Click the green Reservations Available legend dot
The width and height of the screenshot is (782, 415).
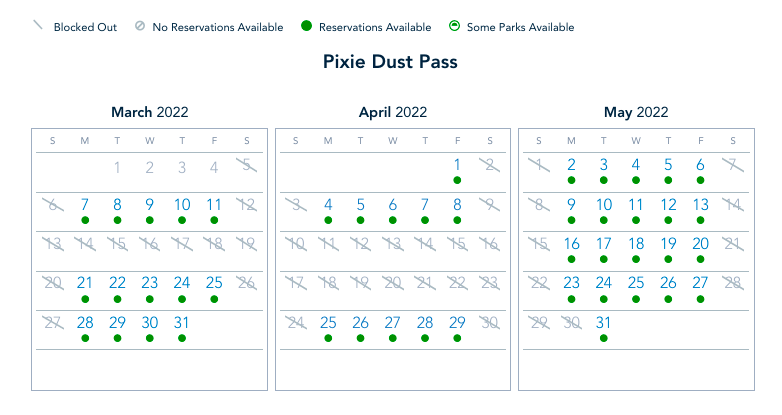pos(305,27)
